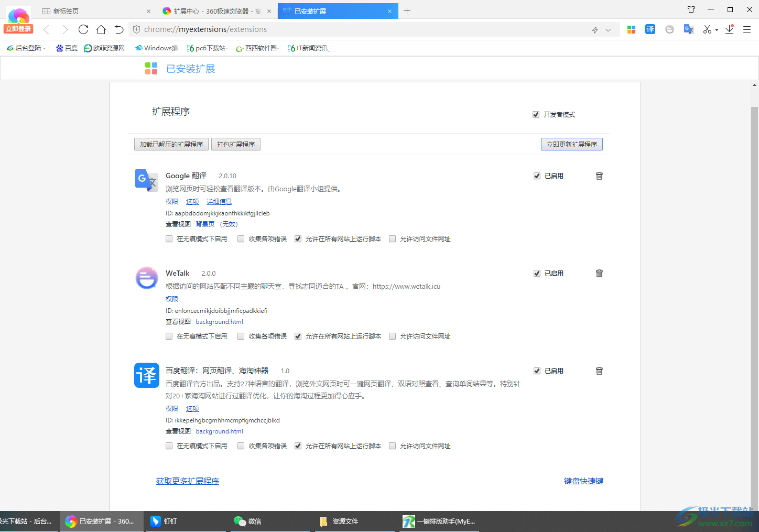The width and height of the screenshot is (759, 532).
Task: Enable Google 翻译 in incognito mode checkbox
Action: coord(169,239)
